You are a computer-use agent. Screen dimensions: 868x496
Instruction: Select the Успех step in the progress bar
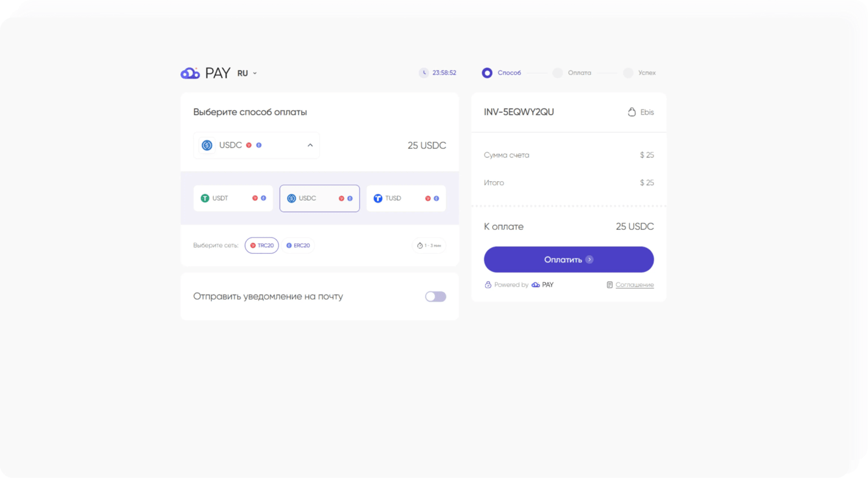(x=639, y=73)
